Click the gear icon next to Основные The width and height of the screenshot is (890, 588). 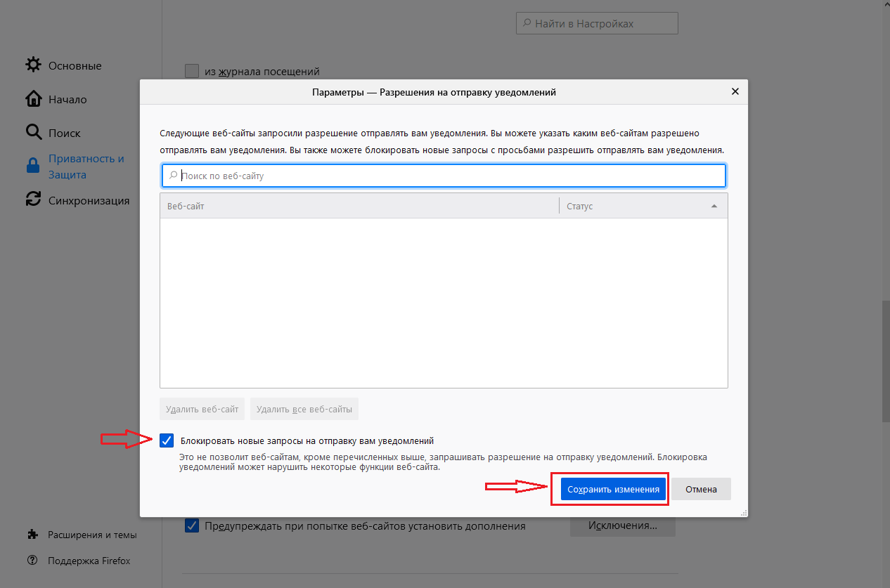coord(33,65)
